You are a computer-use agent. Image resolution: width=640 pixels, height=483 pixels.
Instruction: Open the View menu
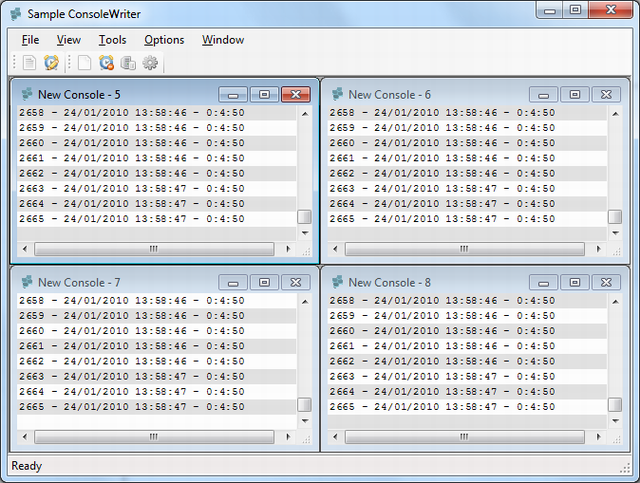pos(69,40)
